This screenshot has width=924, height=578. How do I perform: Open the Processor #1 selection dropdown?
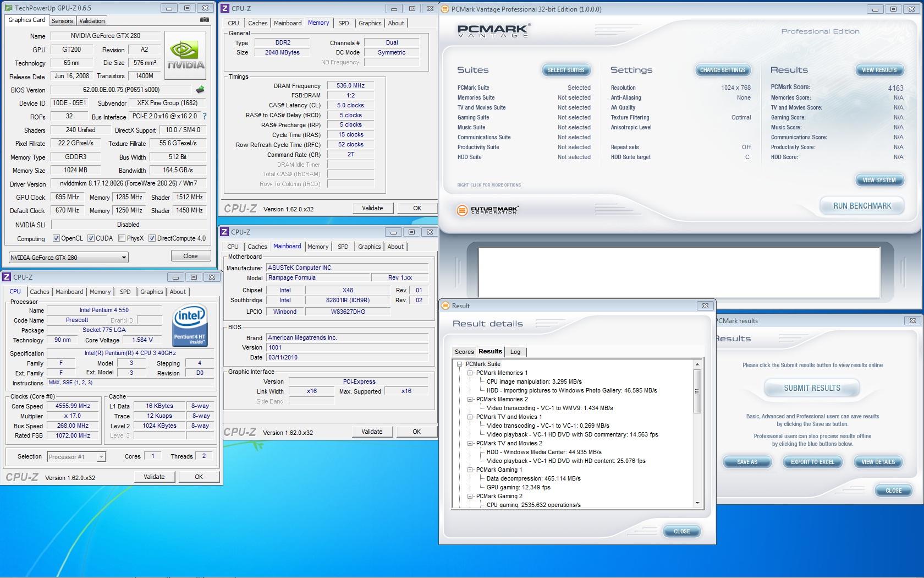tap(76, 457)
